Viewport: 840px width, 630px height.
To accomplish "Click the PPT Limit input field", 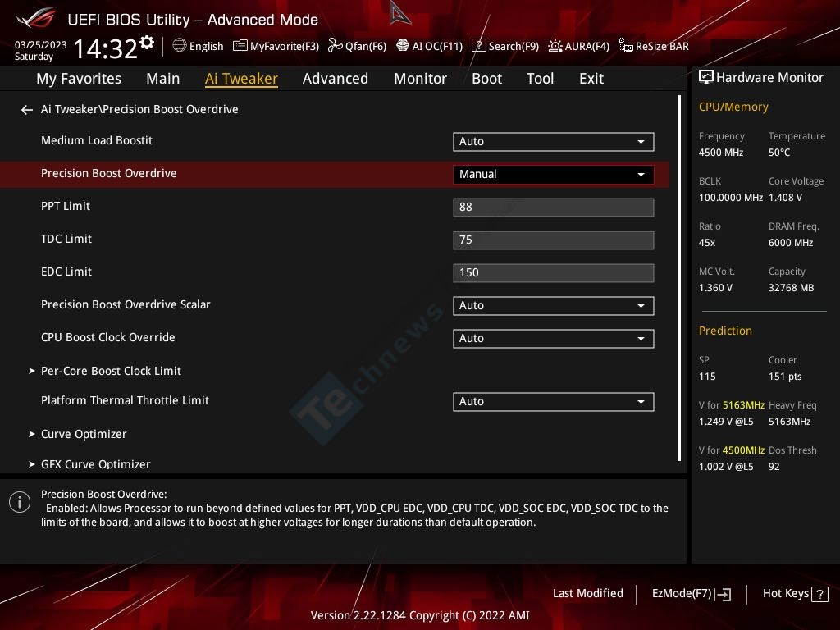I will [x=554, y=208].
